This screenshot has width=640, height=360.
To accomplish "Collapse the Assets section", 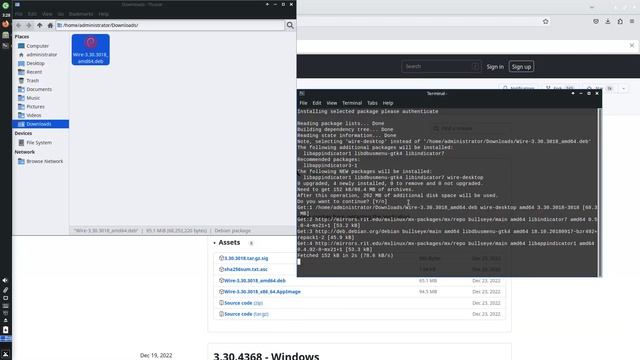I will [227, 242].
